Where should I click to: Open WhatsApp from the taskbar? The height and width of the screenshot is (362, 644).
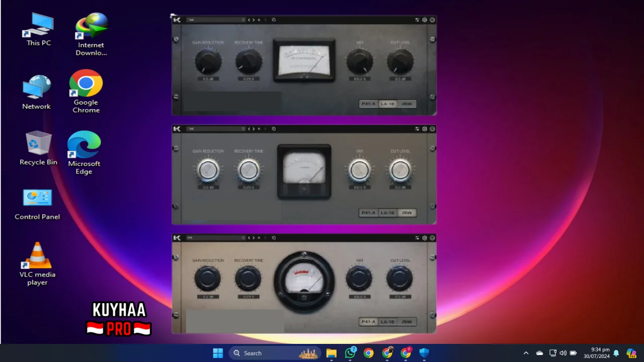pyautogui.click(x=350, y=353)
